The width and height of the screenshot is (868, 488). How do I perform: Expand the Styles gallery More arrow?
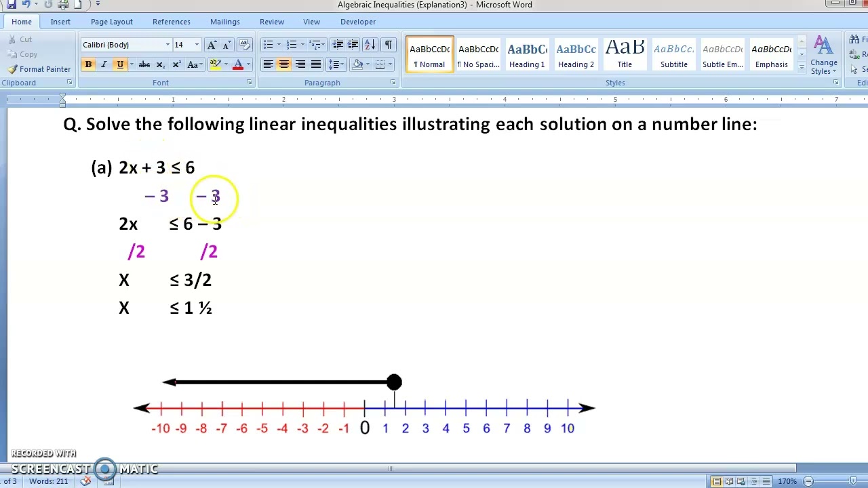click(x=802, y=66)
